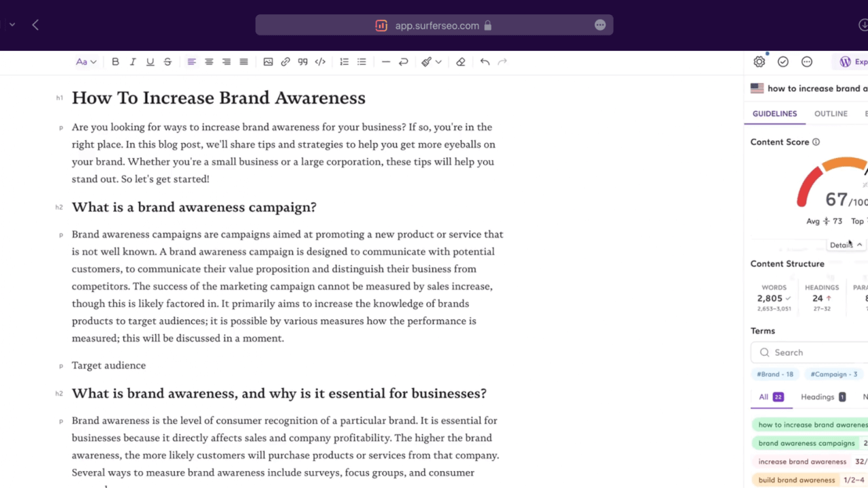This screenshot has height=488, width=868.
Task: Apply a bulleted list
Action: pyautogui.click(x=361, y=62)
